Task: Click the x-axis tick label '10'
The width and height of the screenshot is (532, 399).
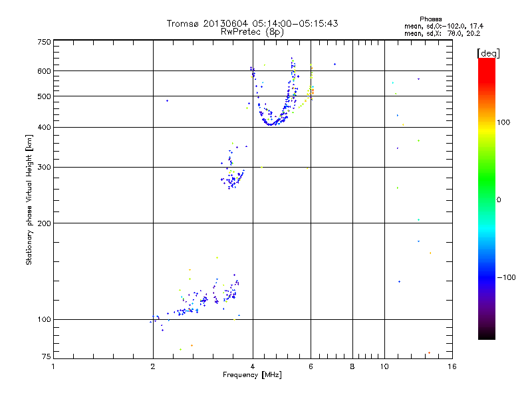Action: click(x=384, y=366)
